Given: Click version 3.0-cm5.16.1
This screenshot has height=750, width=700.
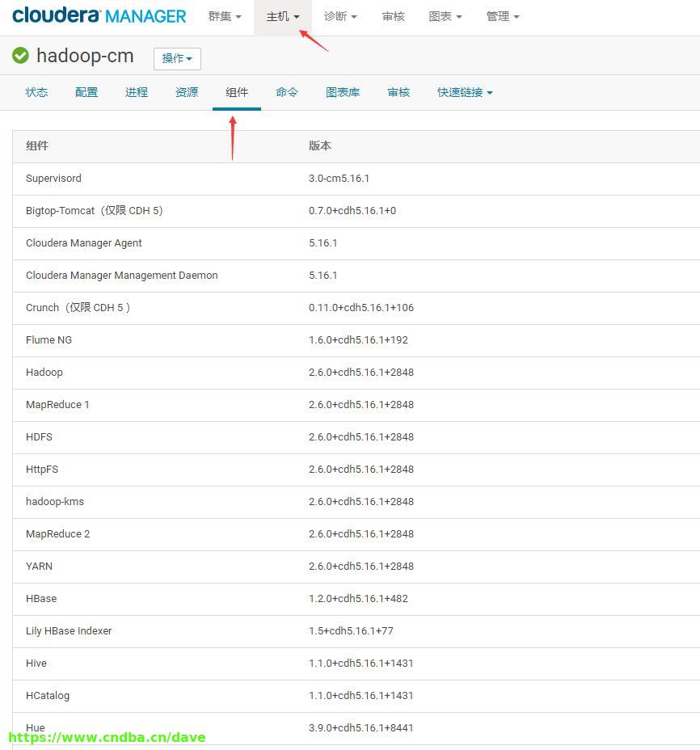Looking at the screenshot, I should click(339, 179).
